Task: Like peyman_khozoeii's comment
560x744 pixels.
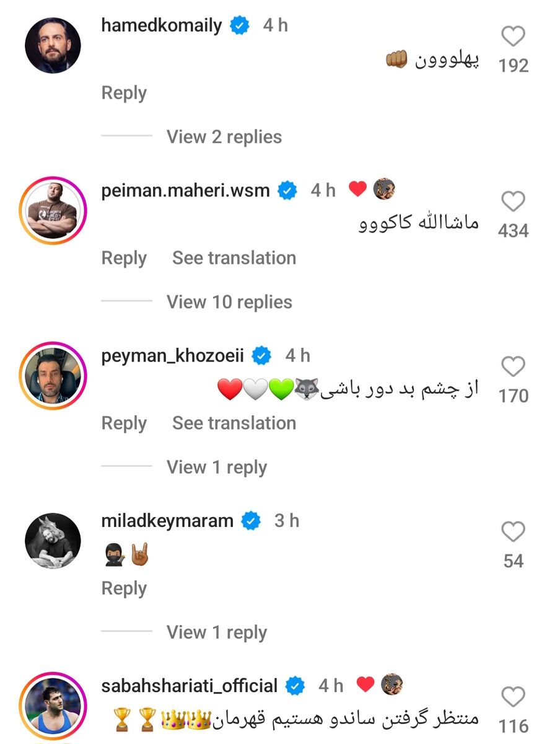Action: tap(513, 366)
